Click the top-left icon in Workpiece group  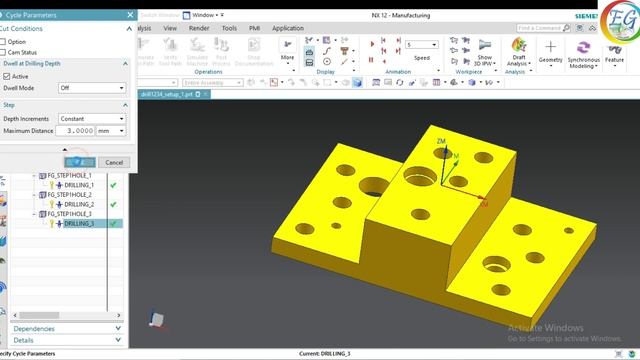tap(453, 40)
